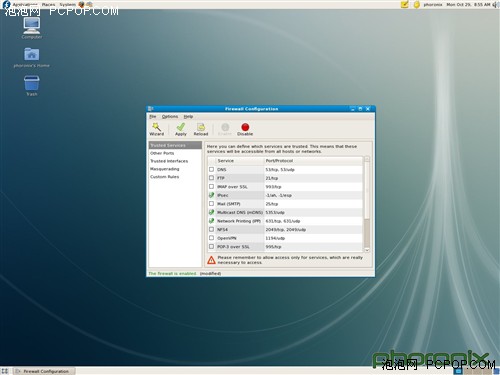Select Custom Rules in the sidebar

[x=175, y=177]
